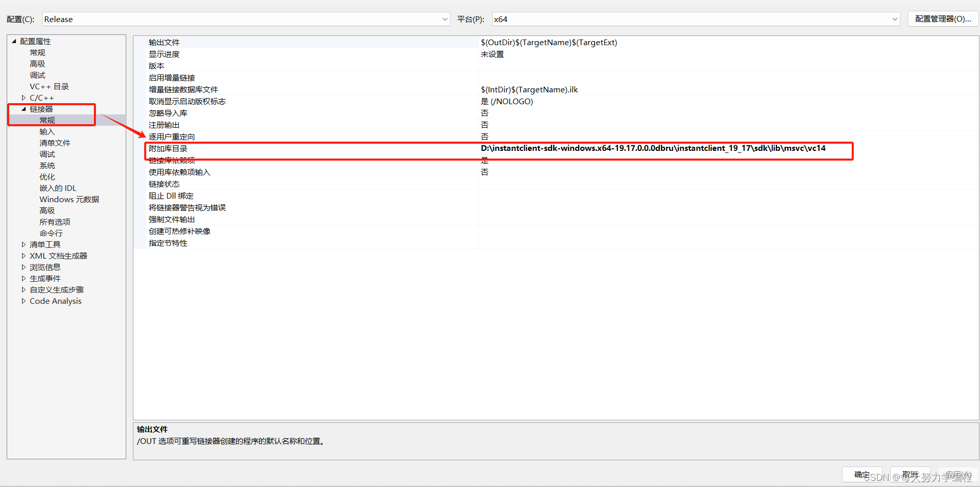980x487 pixels.
Task: Collapse the 配置属性 root node
Action: (x=13, y=41)
